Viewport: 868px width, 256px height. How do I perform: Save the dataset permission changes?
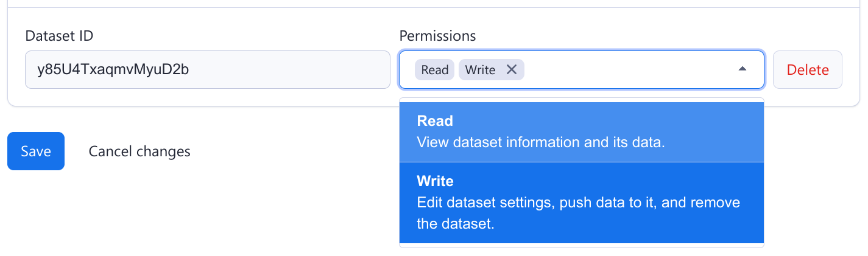pos(36,151)
